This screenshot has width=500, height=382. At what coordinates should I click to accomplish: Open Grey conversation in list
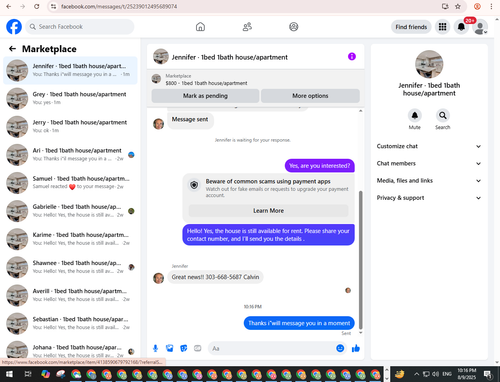[70, 98]
